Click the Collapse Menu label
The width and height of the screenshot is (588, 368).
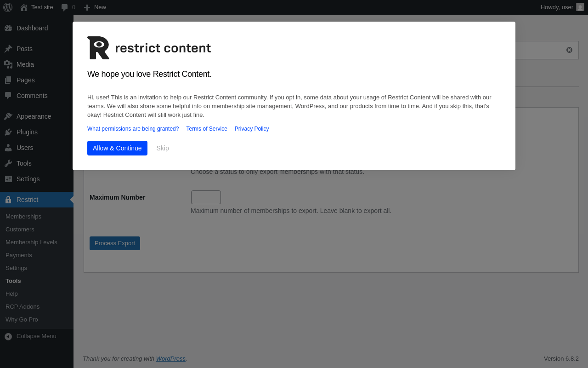click(36, 336)
